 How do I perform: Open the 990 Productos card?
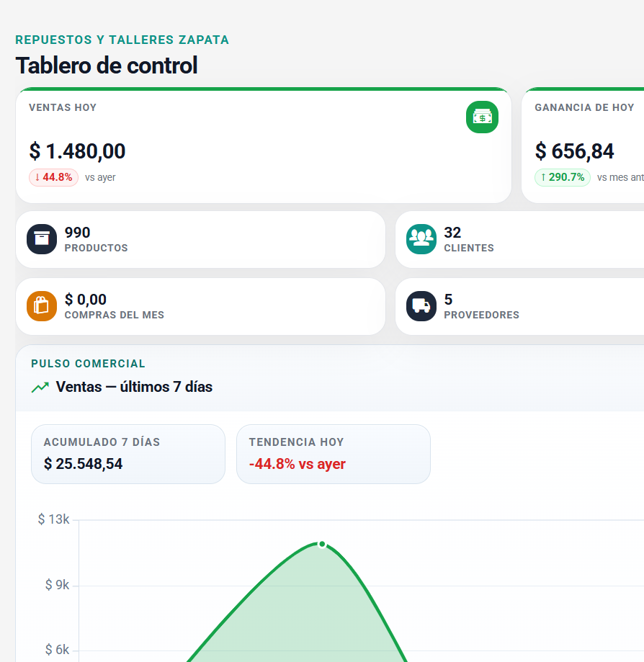(x=200, y=239)
